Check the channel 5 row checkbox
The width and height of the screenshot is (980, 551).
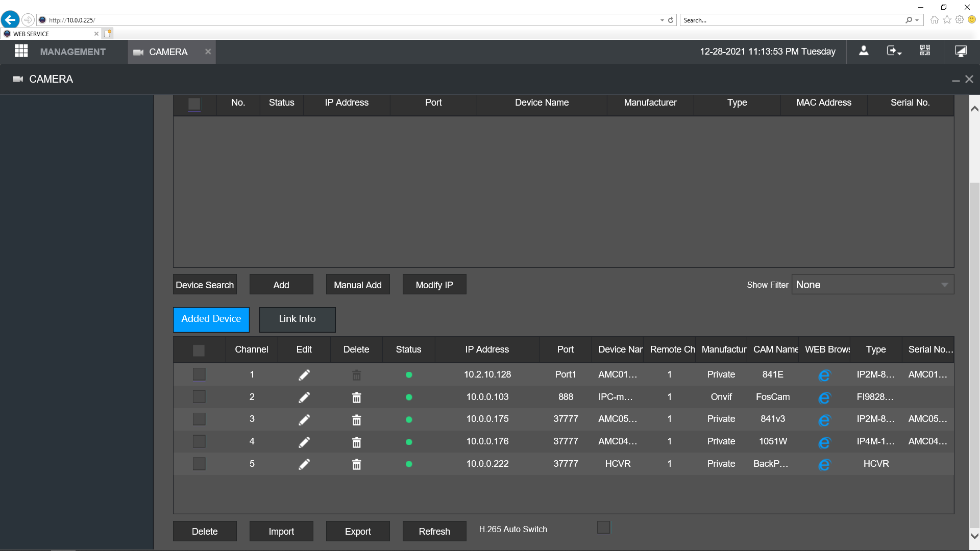point(199,464)
